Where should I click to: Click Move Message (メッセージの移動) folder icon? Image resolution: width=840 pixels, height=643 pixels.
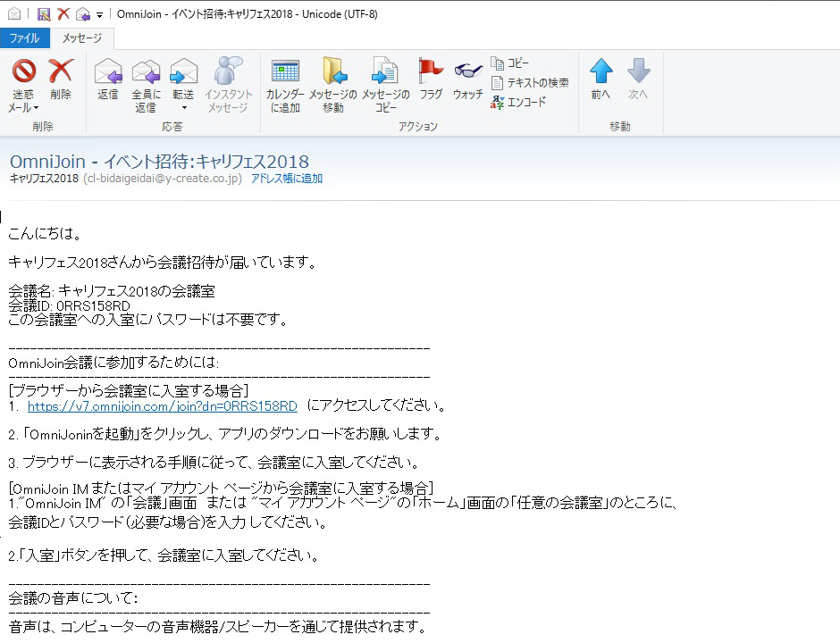click(333, 72)
